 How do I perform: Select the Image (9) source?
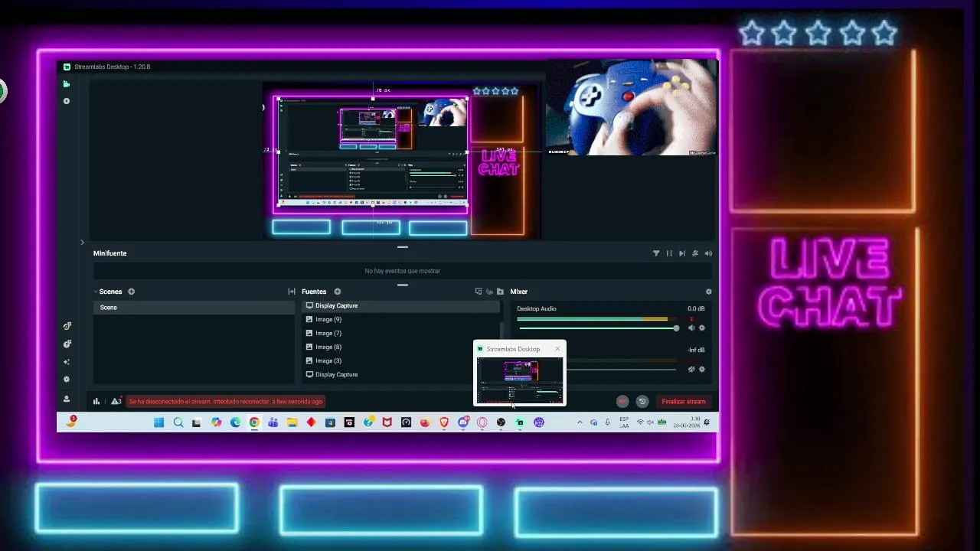tap(402, 319)
